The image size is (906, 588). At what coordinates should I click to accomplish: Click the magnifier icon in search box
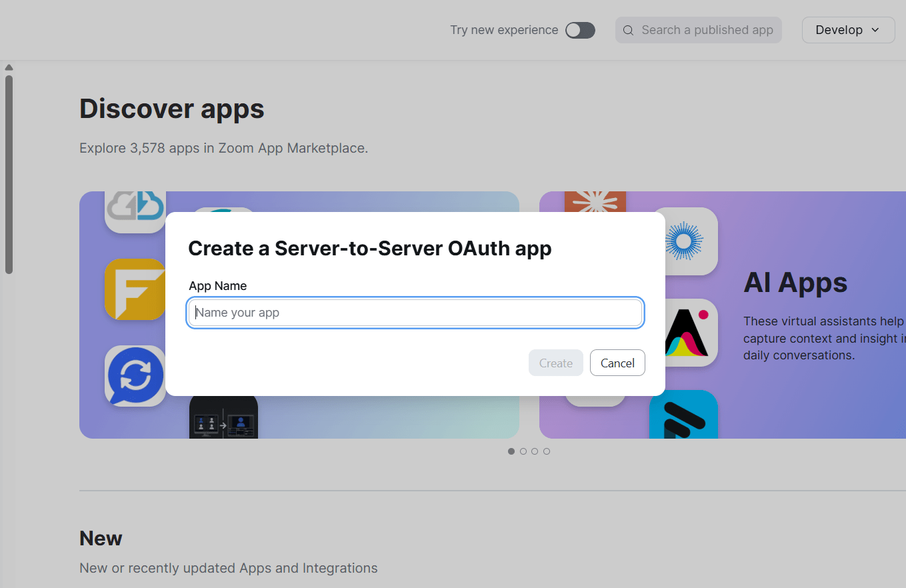tap(628, 30)
